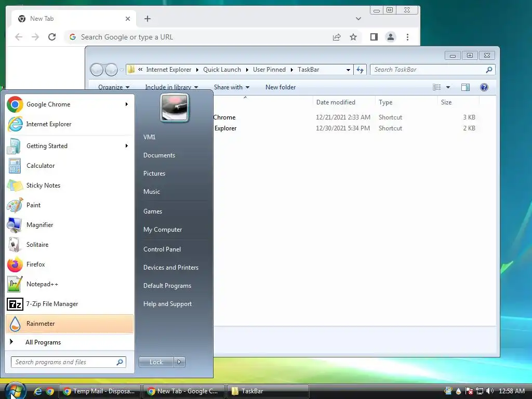The width and height of the screenshot is (532, 399).
Task: Open 7-Zip File Manager
Action: tap(70, 303)
